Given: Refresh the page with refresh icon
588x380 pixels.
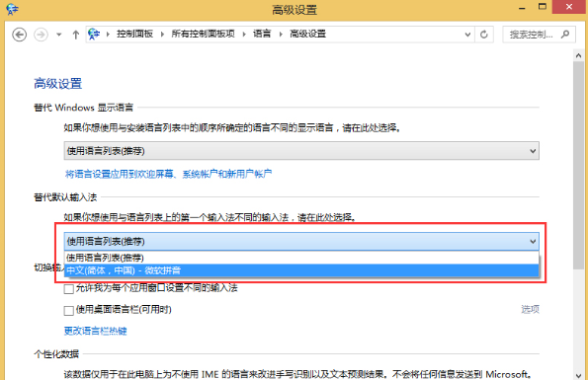Looking at the screenshot, I should 484,35.
